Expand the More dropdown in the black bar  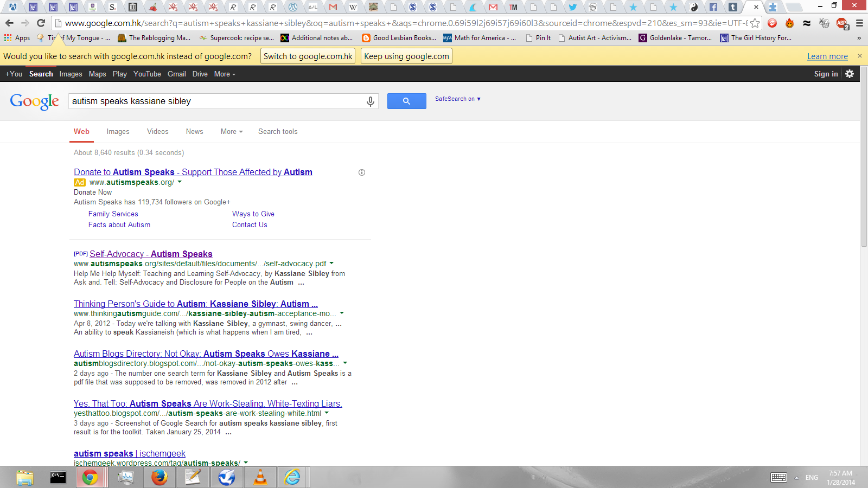tap(225, 74)
